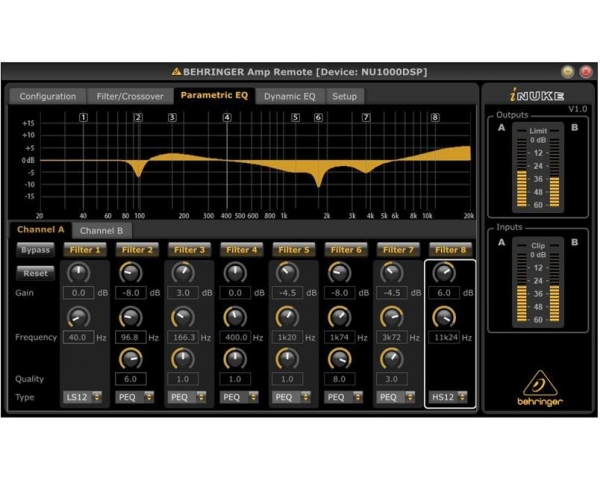Select EQ graph band marker 5

click(295, 117)
